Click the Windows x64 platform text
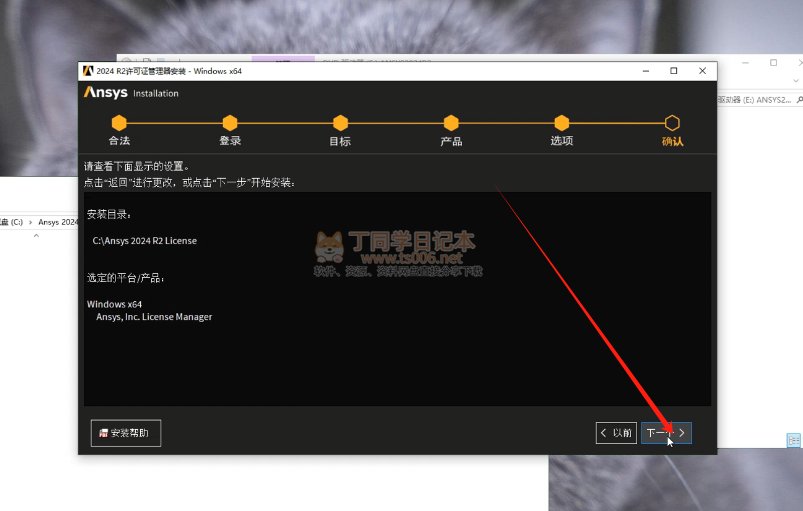 pos(114,304)
